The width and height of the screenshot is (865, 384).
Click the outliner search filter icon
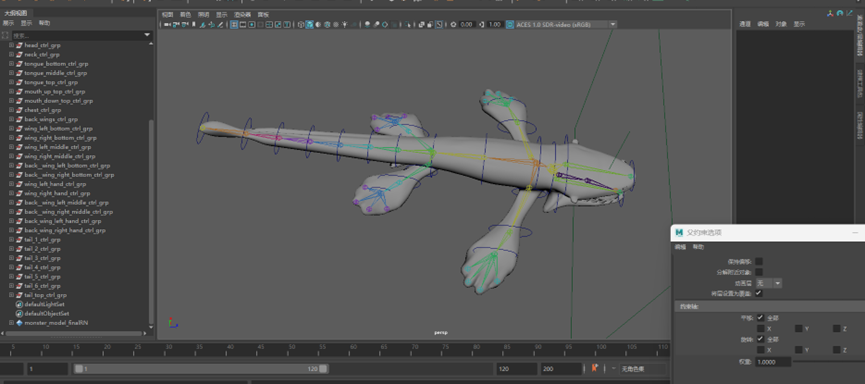point(6,35)
